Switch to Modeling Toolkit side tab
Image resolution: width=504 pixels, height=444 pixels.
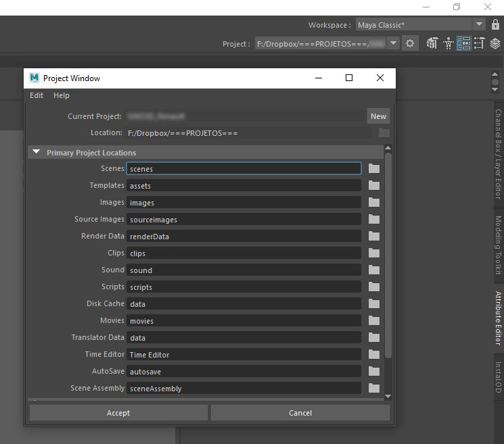(x=498, y=245)
